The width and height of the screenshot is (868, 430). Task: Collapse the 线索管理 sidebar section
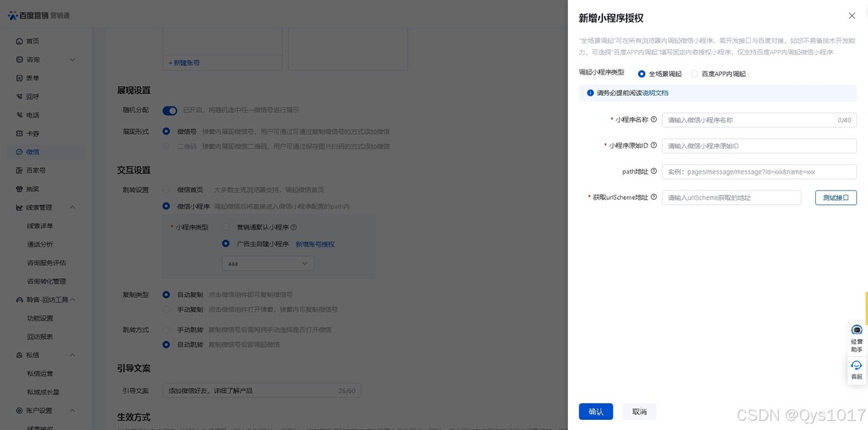(x=72, y=208)
